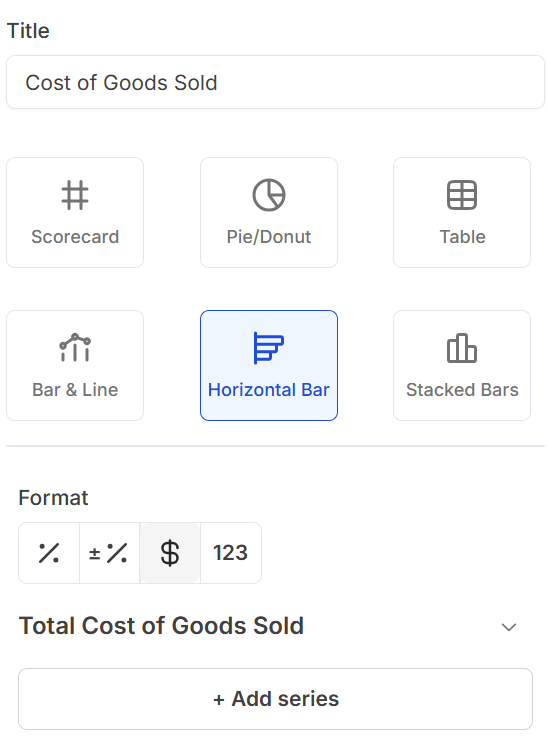548x747 pixels.
Task: Click the Title field containing Cost of Goods Sold
Action: point(275,82)
